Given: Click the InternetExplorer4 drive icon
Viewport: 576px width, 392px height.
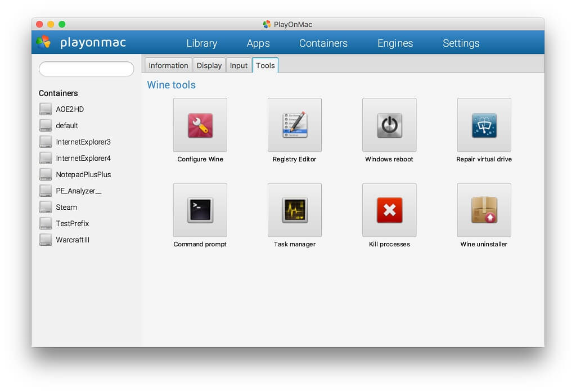Looking at the screenshot, I should coord(46,158).
